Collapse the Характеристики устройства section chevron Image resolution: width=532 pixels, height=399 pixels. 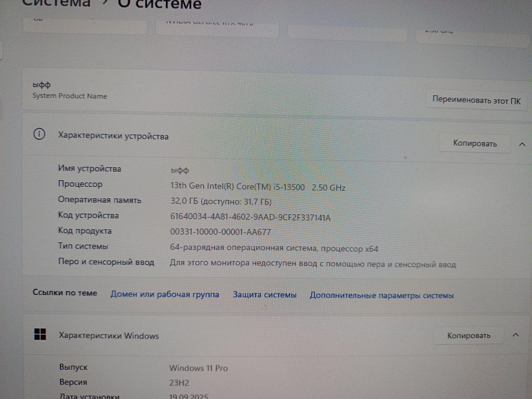tap(522, 144)
